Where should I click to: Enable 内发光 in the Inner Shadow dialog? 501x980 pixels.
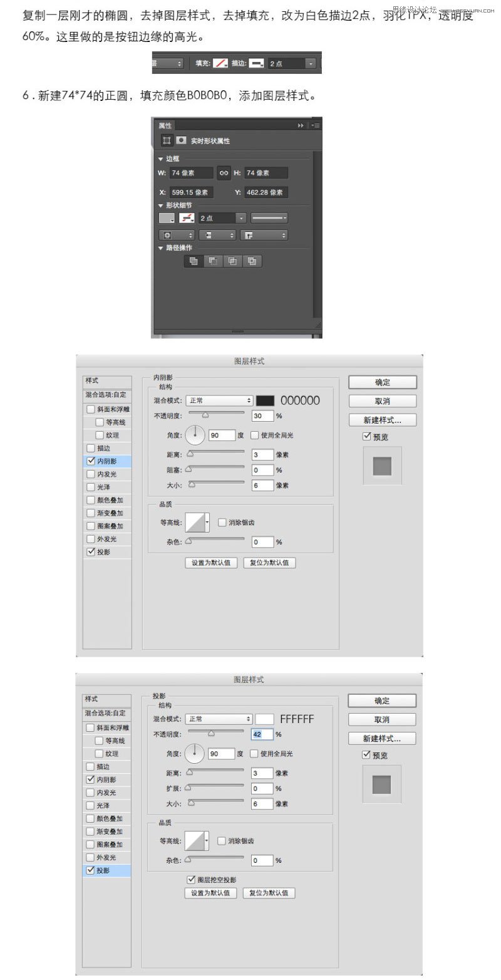(91, 474)
